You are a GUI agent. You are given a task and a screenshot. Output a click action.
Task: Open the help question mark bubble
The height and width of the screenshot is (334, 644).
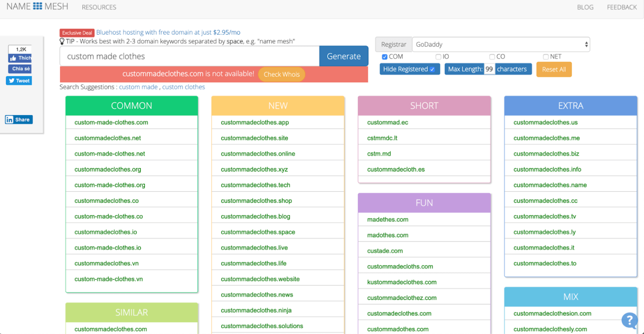(x=629, y=320)
